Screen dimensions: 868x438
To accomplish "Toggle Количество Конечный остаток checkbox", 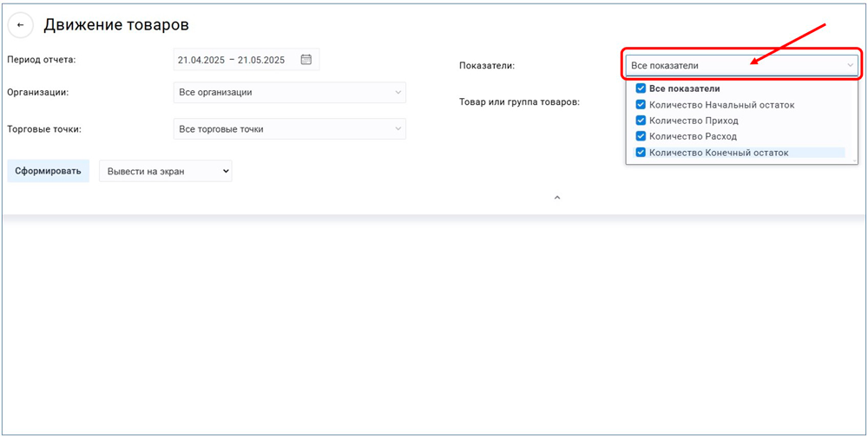I will pyautogui.click(x=641, y=153).
